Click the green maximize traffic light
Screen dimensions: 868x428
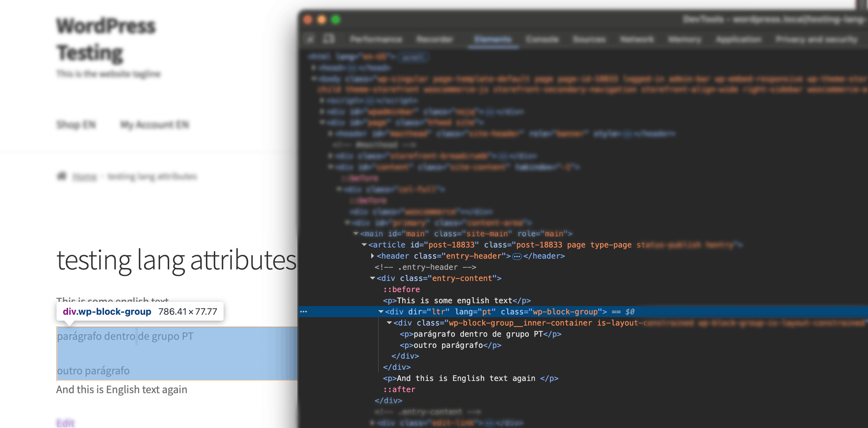click(x=335, y=20)
